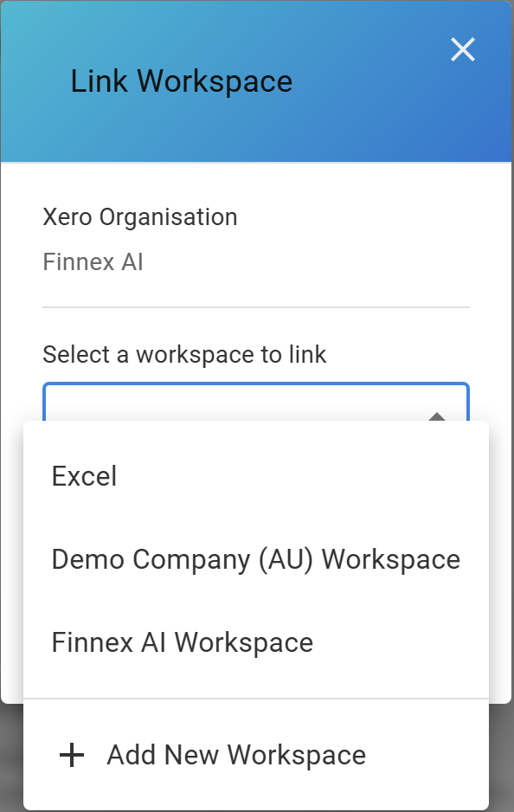This screenshot has width=514, height=812.
Task: Click empty area right of Add New Workspace
Action: 427,755
